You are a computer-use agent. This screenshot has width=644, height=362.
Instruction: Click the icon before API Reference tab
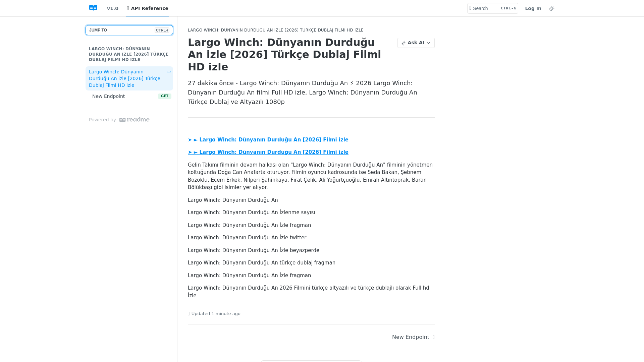tap(128, 8)
